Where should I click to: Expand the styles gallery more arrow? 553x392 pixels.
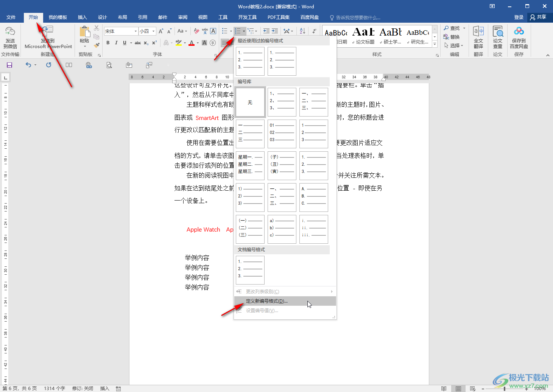tap(435, 44)
